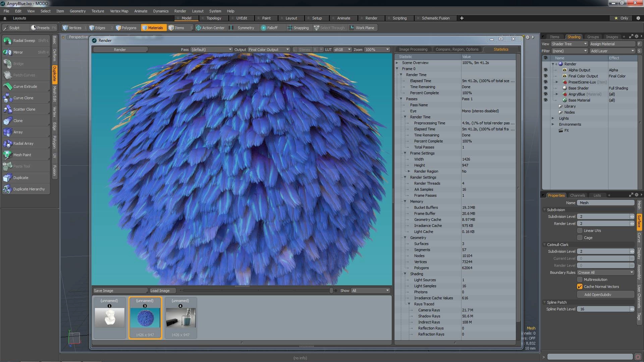Click the Sculpt button

pos(15,28)
